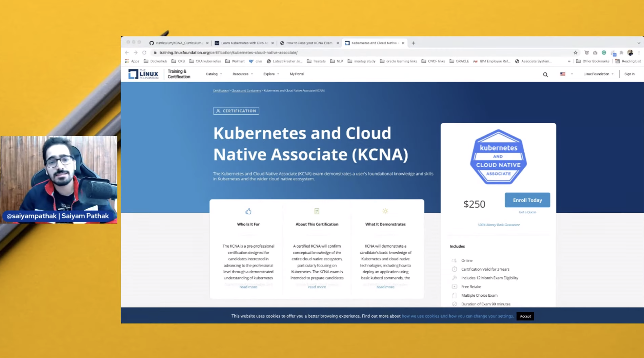This screenshot has height=358, width=644.
Task: Click the thumbs-up icon above Who Is It For
Action: [x=248, y=211]
